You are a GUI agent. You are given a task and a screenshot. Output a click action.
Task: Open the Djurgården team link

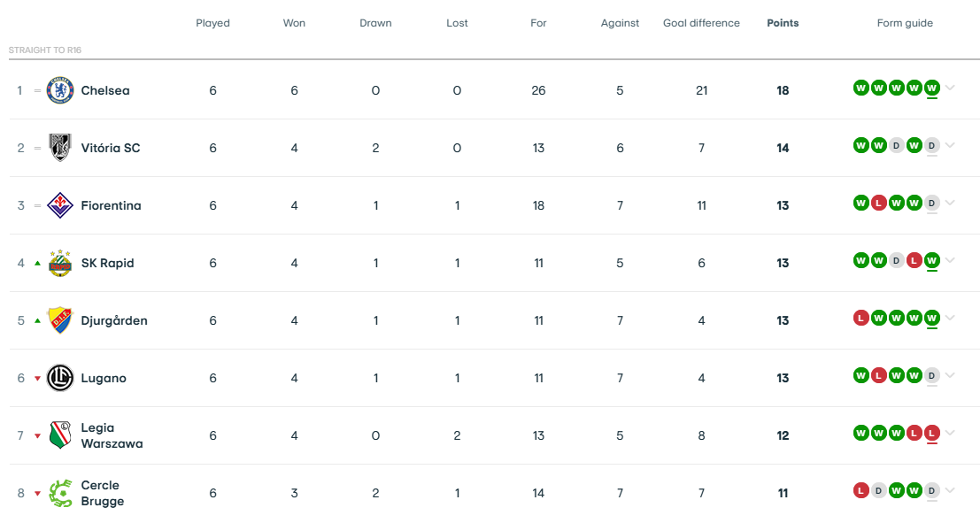(114, 320)
